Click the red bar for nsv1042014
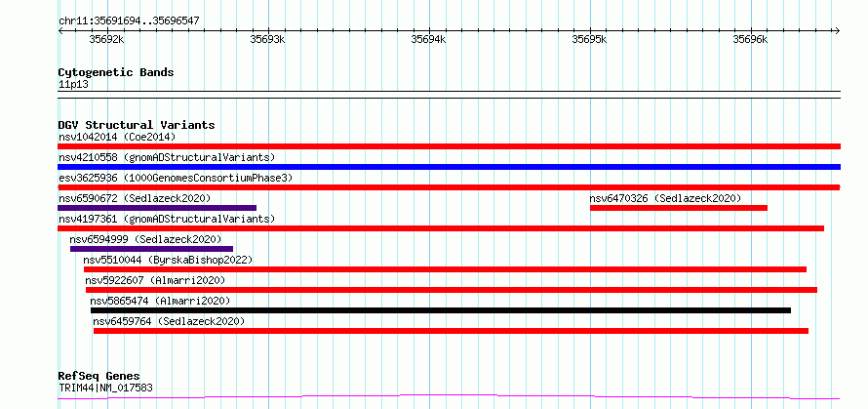The width and height of the screenshot is (868, 409). pyautogui.click(x=449, y=146)
